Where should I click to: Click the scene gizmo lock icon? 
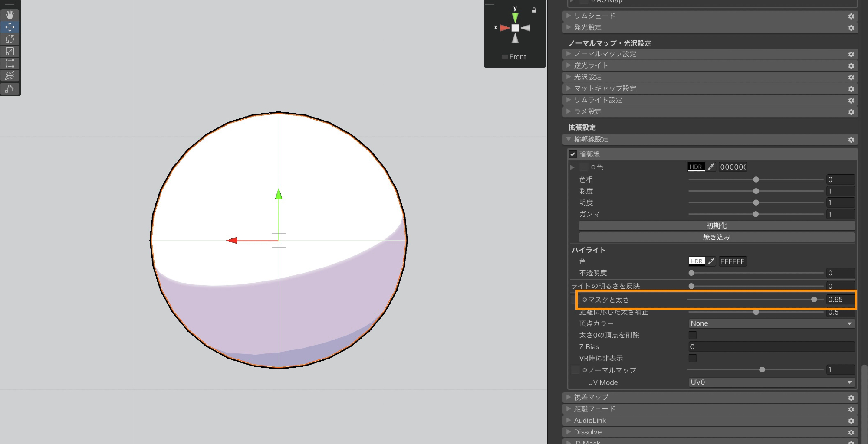(x=534, y=10)
